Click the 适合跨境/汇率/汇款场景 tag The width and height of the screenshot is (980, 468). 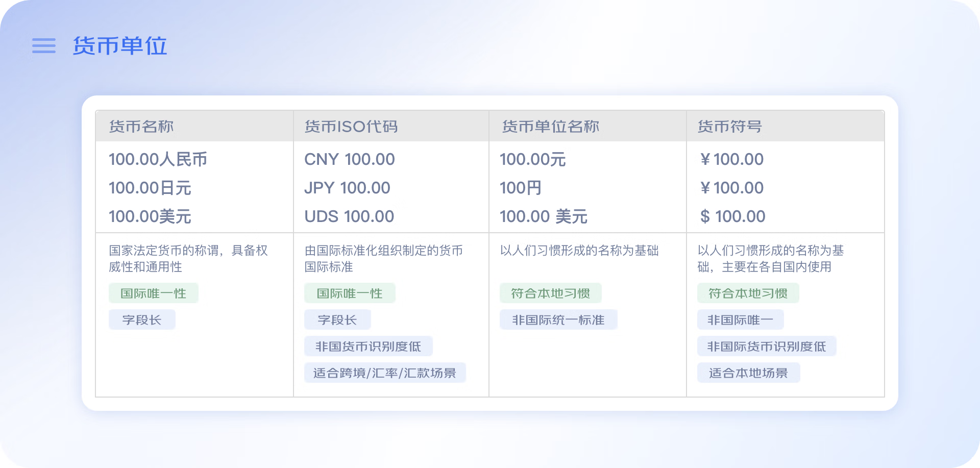coord(385,373)
